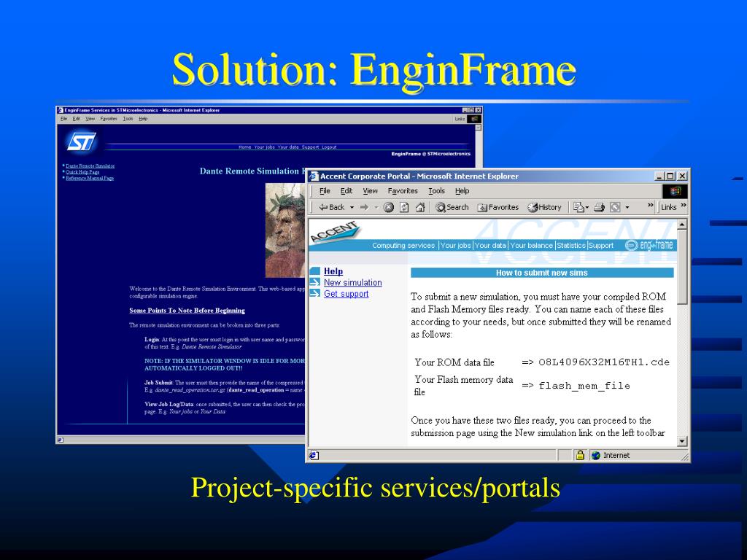Click the Print icon in the toolbar
Image resolution: width=747 pixels, height=560 pixels.
[x=600, y=207]
